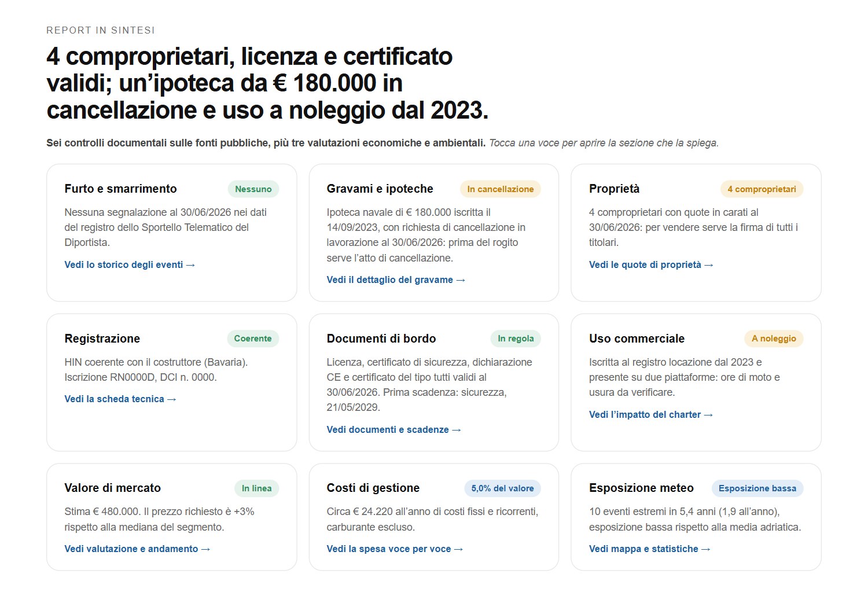
Task: Click the 'Stima € 480.000' description text
Action: point(159,519)
